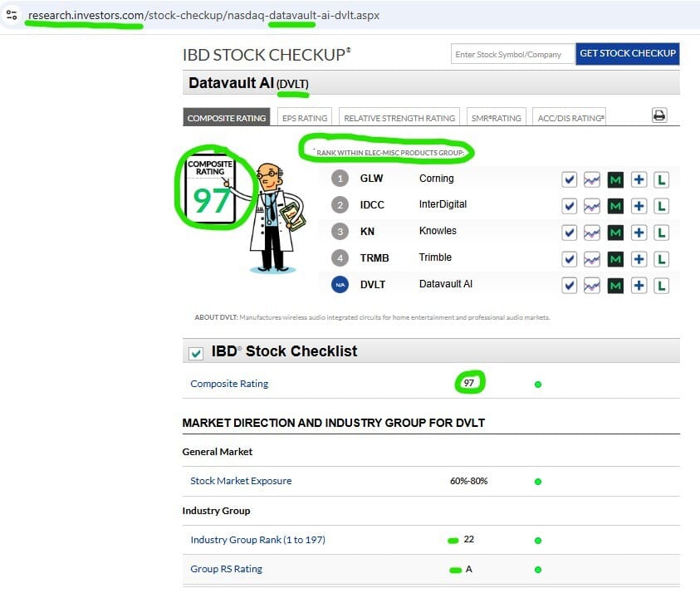Click the plus icon for KN
This screenshot has height=593, width=700.
(x=639, y=233)
